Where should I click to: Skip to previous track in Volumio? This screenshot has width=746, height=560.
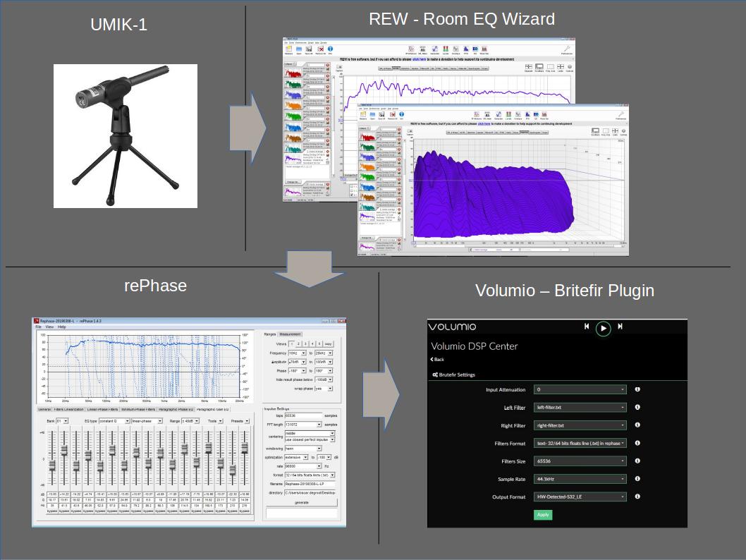586,327
